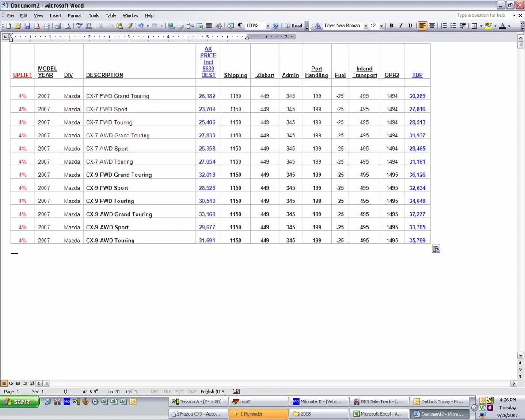Expand the Times New Roman font dropdown
The image size is (525, 420).
(366, 26)
